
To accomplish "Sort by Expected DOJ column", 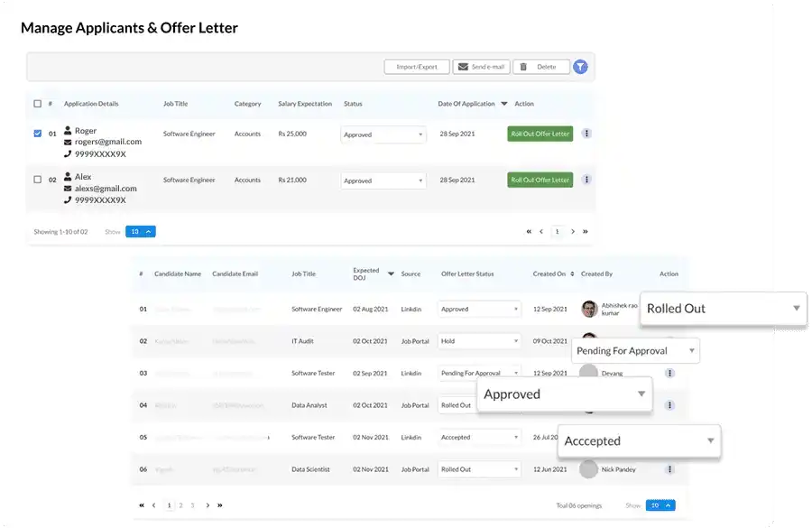I will 390,273.
